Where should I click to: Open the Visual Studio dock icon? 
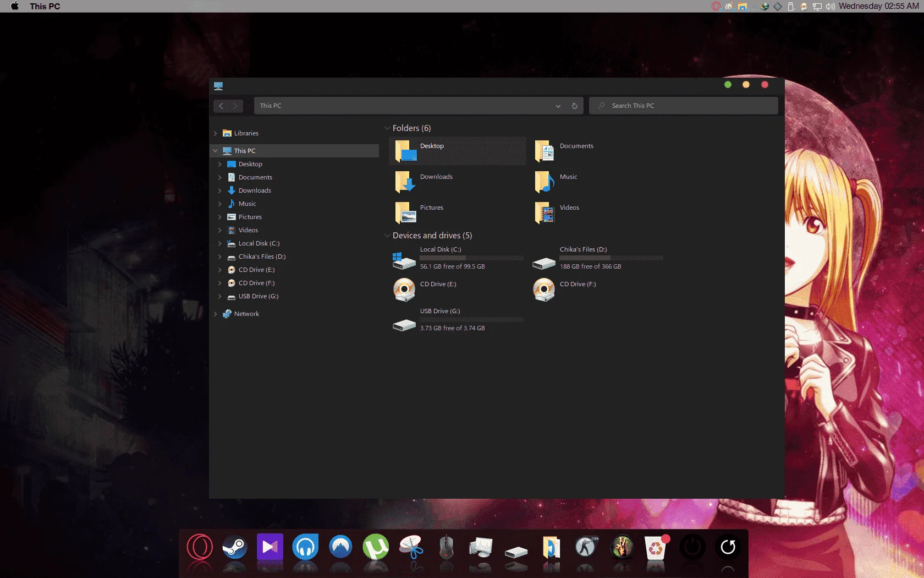pyautogui.click(x=270, y=547)
